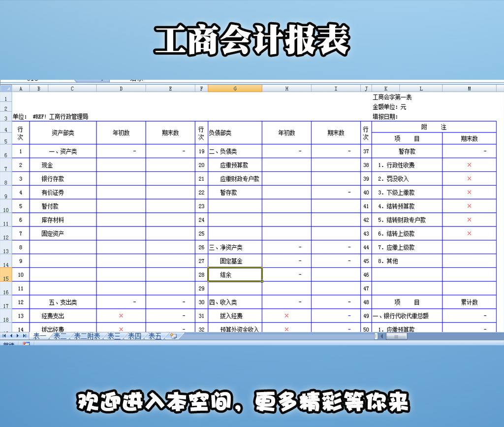The height and width of the screenshot is (427, 504).
Task: Select the cell containing 现金
Action: [x=63, y=165]
